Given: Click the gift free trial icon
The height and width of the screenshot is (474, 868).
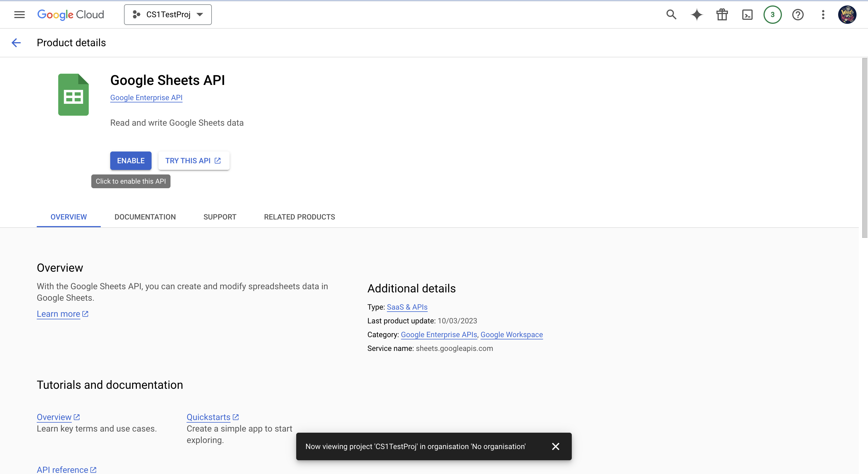Looking at the screenshot, I should coord(722,14).
